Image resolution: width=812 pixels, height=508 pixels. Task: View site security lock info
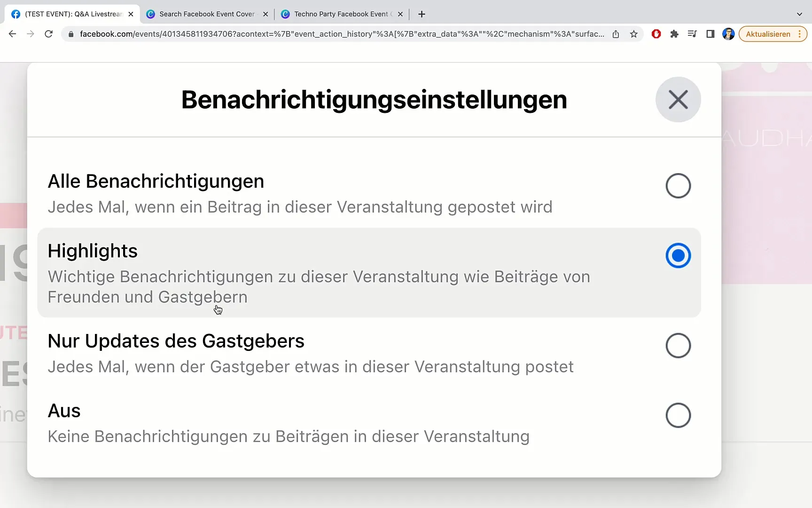click(x=71, y=34)
